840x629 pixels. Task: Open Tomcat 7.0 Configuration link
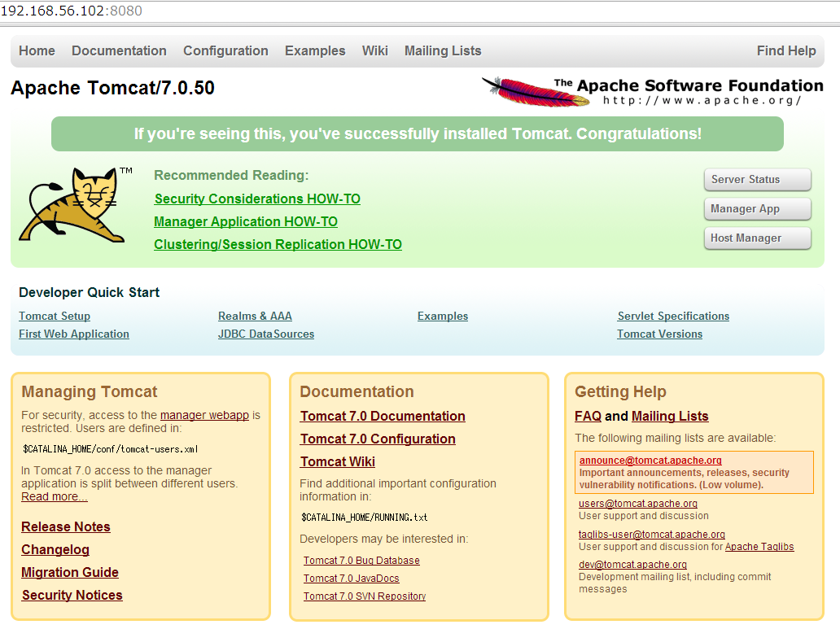[x=378, y=439]
